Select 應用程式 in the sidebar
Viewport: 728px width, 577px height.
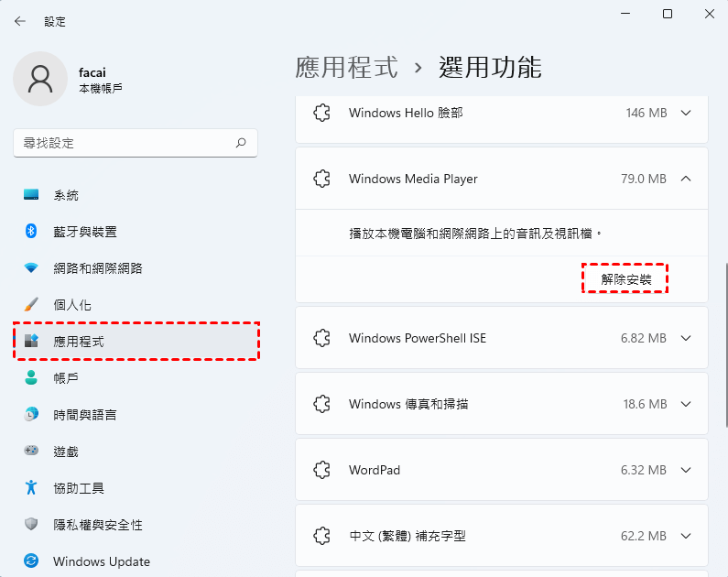(x=136, y=342)
